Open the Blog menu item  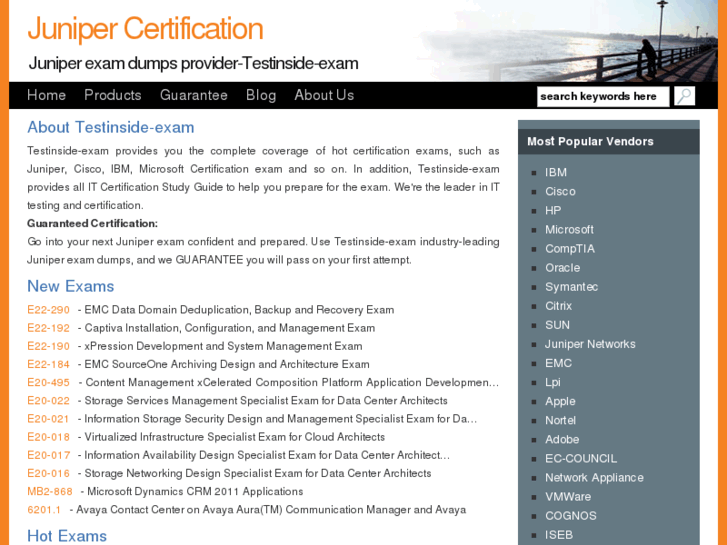point(261,95)
